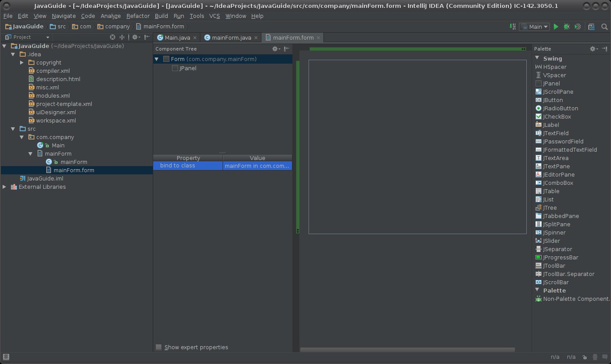Viewport: 611px width, 364px height.
Task: Open the Build menu
Action: [161, 16]
